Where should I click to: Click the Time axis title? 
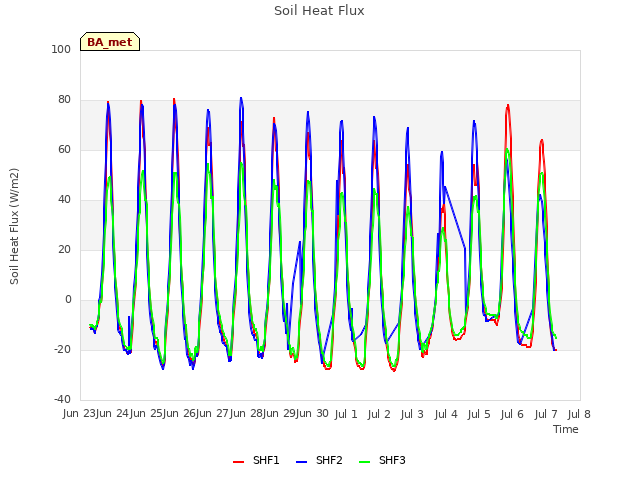566,429
